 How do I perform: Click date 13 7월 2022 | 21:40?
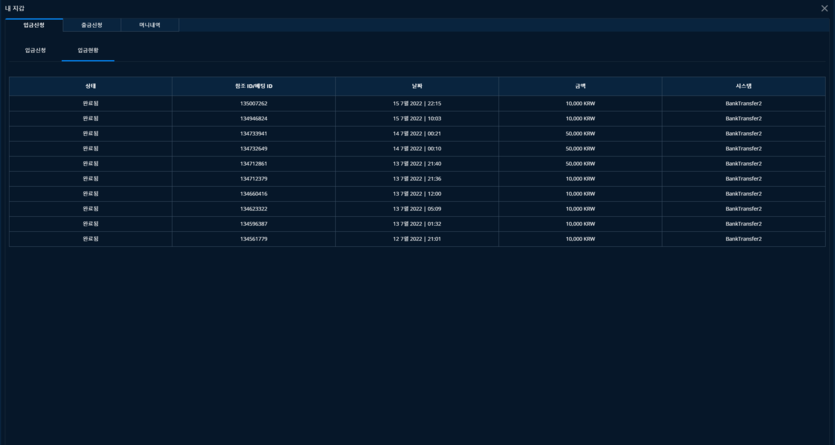pyautogui.click(x=417, y=163)
